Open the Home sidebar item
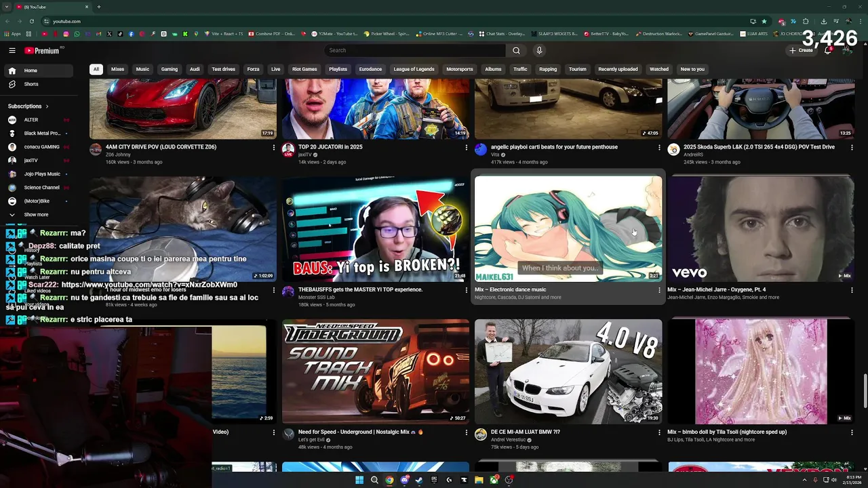The image size is (868, 488). click(38, 70)
